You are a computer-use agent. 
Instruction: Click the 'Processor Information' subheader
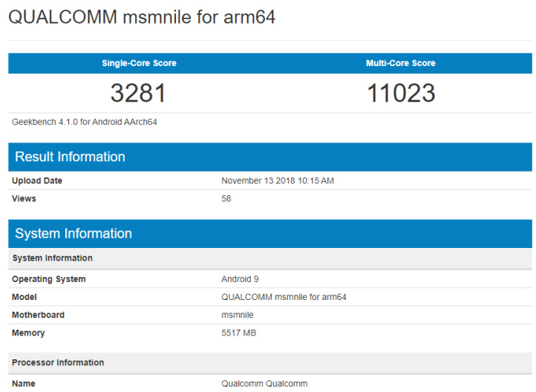coord(270,363)
